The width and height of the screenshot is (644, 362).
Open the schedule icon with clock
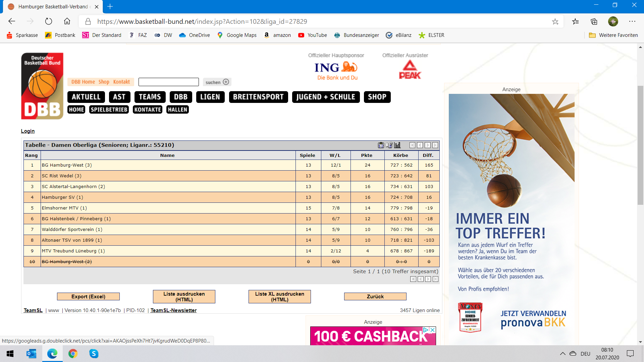[x=389, y=145]
